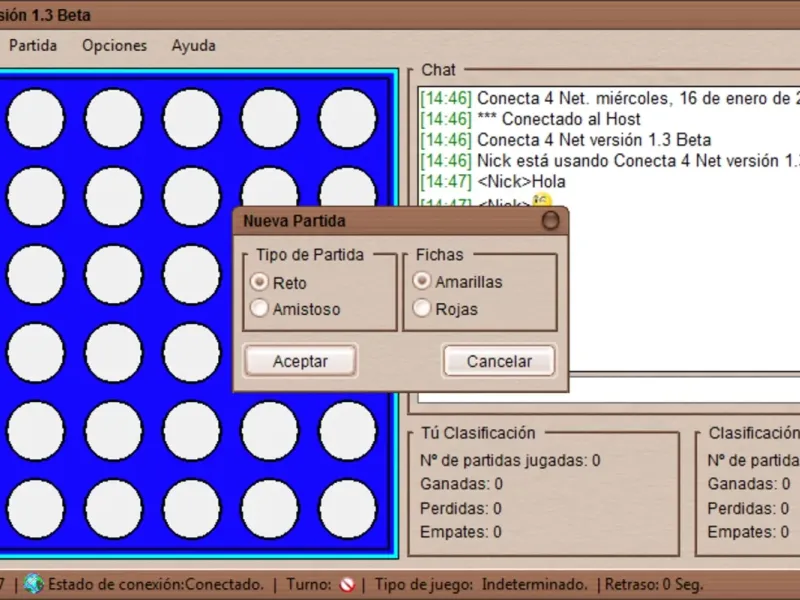Click 'Retraso: 0 Seg.' in status bar
The image size is (800, 600).
coord(654,584)
